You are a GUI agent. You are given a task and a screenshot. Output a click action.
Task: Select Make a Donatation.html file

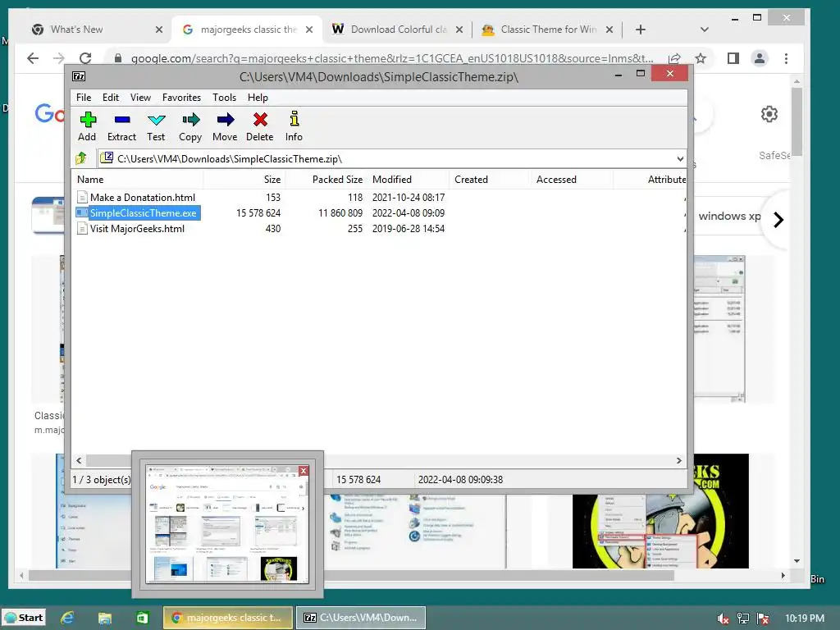pyautogui.click(x=136, y=198)
